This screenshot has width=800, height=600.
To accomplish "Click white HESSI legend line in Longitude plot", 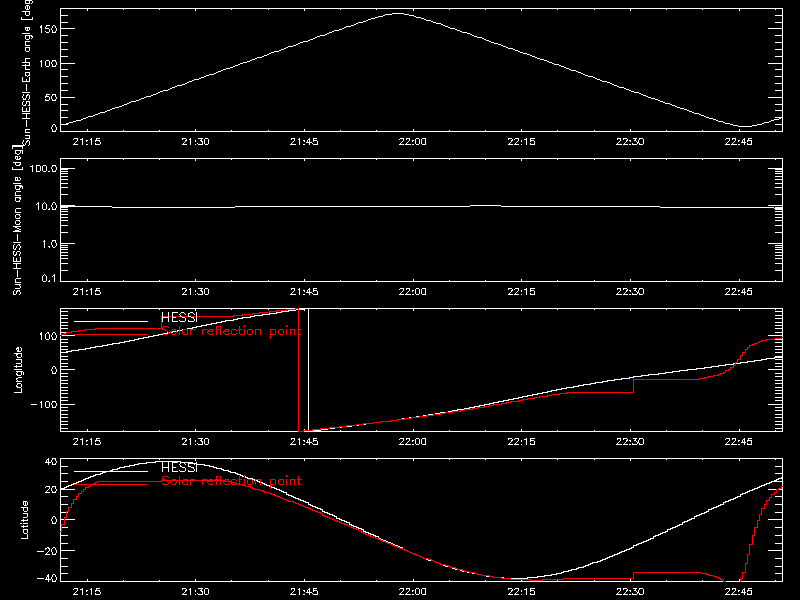I will 111,321.
